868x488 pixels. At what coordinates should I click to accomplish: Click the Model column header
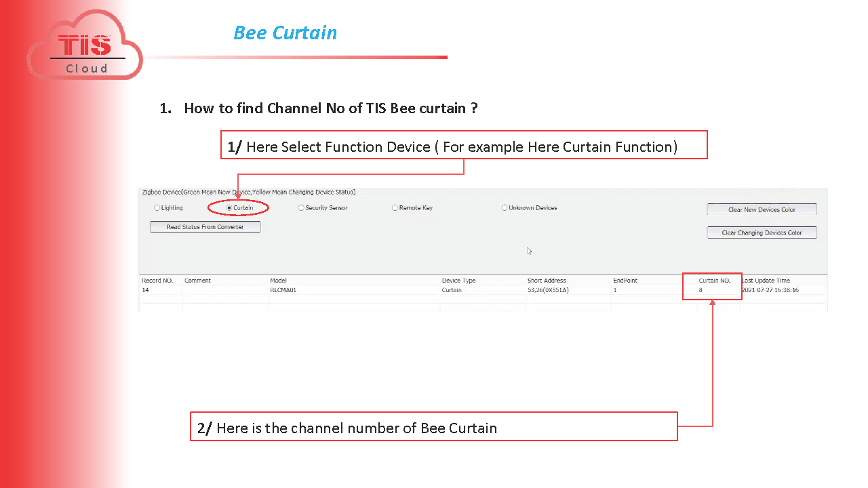point(278,281)
